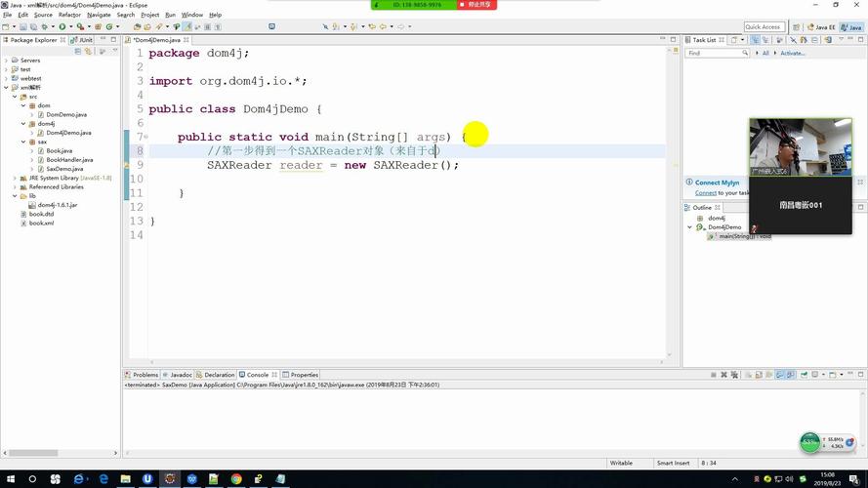This screenshot has height=488, width=868.
Task: Click the Activate... link in Task List
Action: click(x=792, y=53)
